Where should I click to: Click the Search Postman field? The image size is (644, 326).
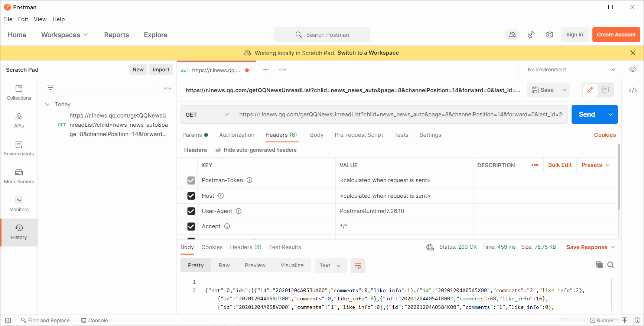(322, 35)
